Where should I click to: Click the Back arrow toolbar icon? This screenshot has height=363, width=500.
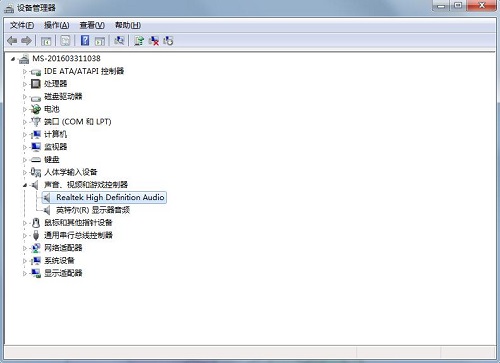pyautogui.click(x=12, y=41)
